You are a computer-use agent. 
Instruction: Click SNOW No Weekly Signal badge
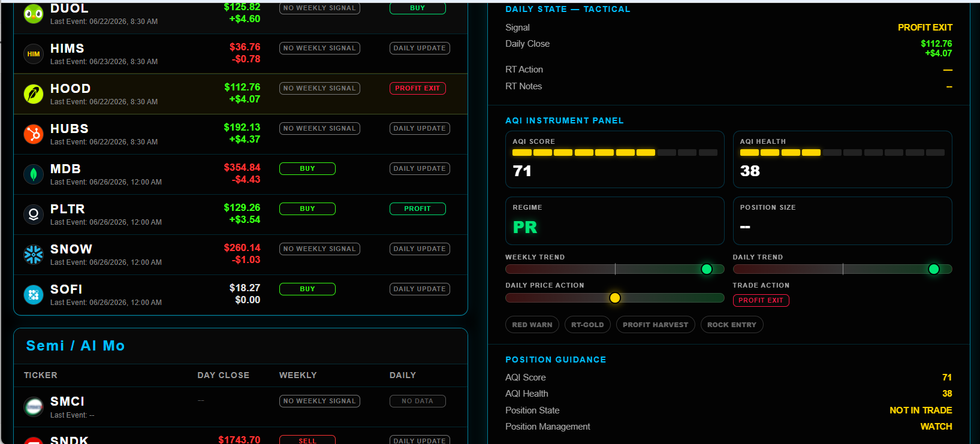(319, 249)
